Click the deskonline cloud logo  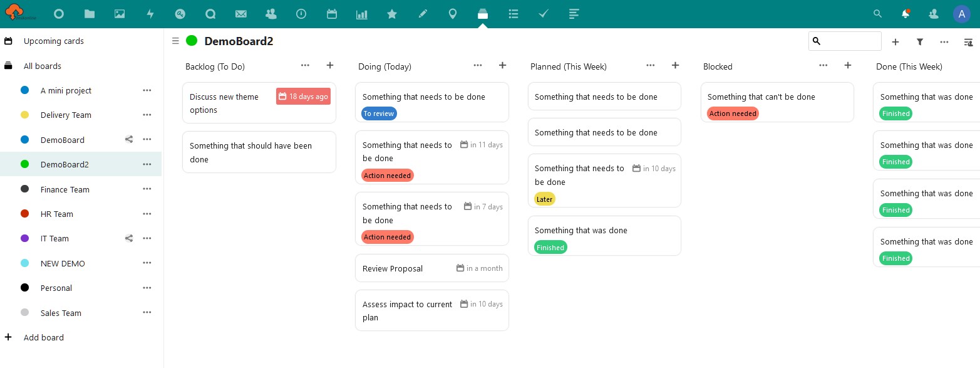click(x=21, y=14)
